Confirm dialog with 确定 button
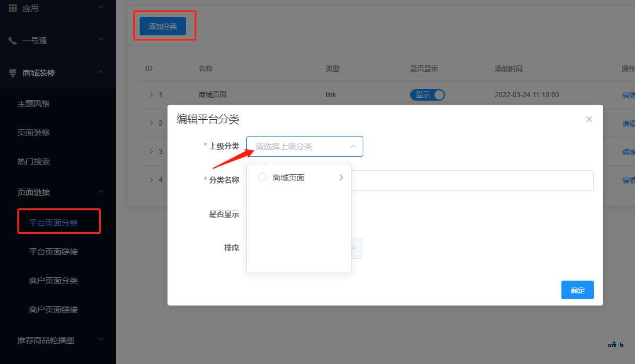Viewport: 635px width, 364px height. (x=578, y=290)
